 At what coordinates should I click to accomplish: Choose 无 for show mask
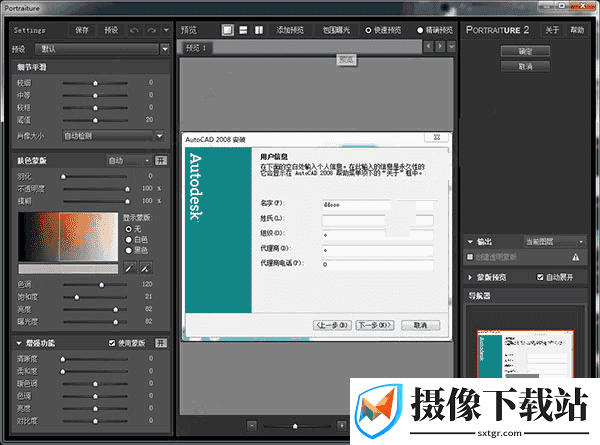(129, 229)
